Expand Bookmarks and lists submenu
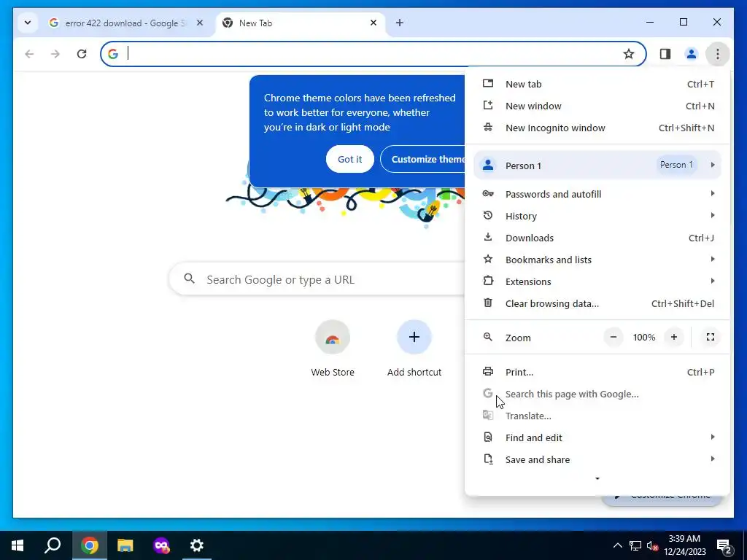 click(597, 260)
